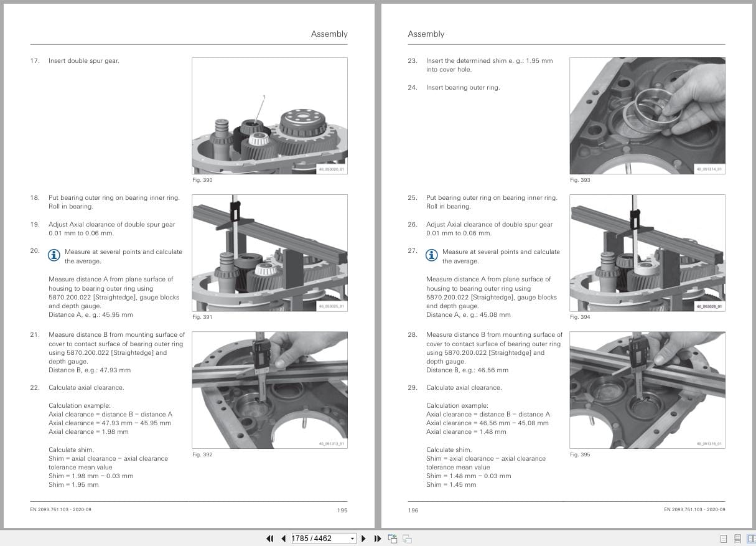Click the Fig. 393 bearing outer ring photo
756x546 pixels.
(647, 116)
